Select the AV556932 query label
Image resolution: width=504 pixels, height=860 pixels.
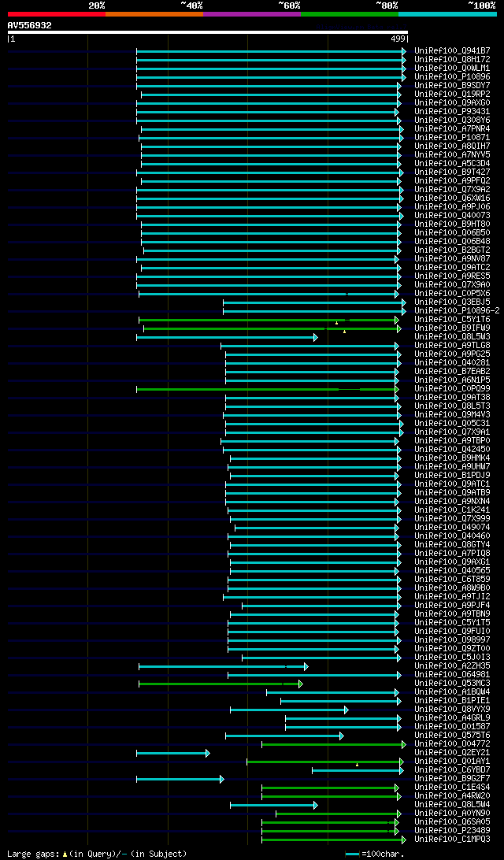coord(30,25)
